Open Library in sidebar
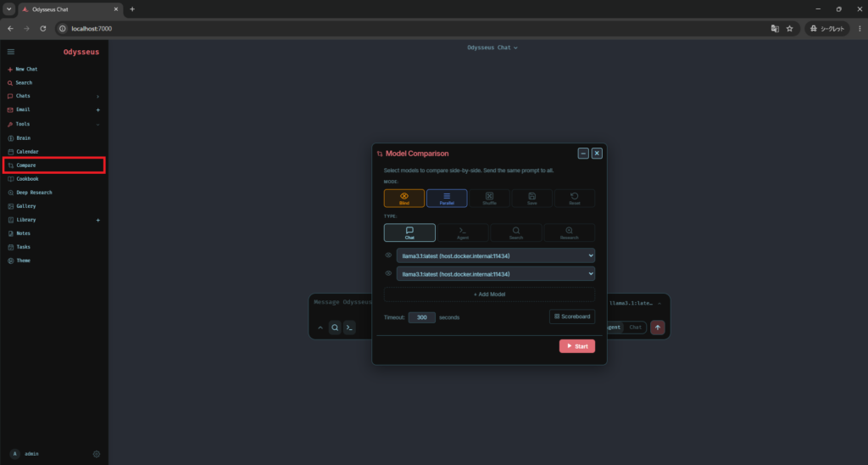This screenshot has height=465, width=868. pos(25,220)
